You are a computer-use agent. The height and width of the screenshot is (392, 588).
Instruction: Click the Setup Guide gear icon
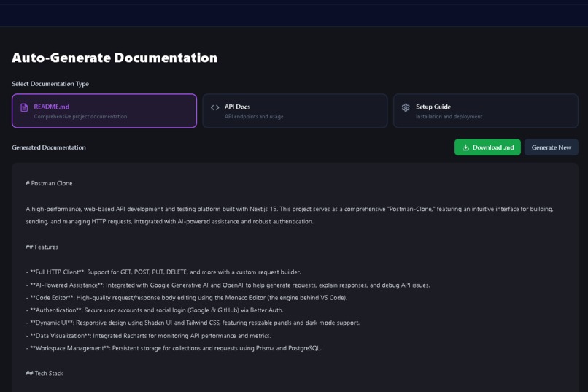click(x=406, y=107)
